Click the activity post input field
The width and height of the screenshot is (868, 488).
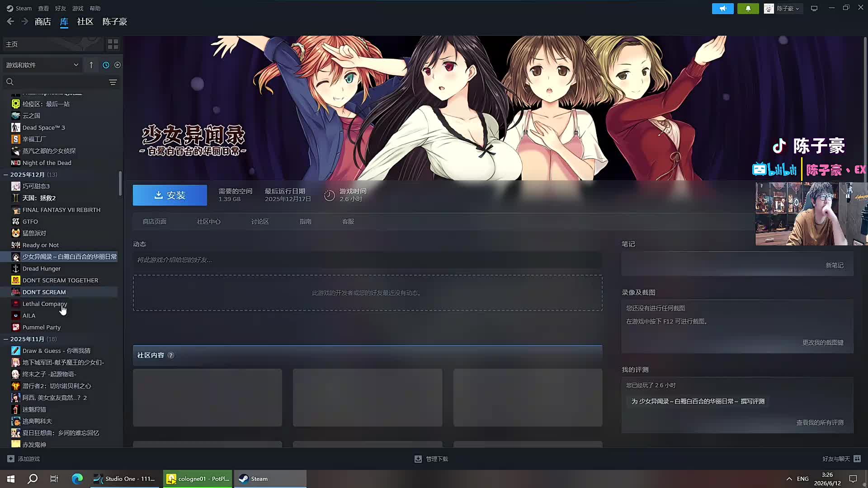(367, 260)
